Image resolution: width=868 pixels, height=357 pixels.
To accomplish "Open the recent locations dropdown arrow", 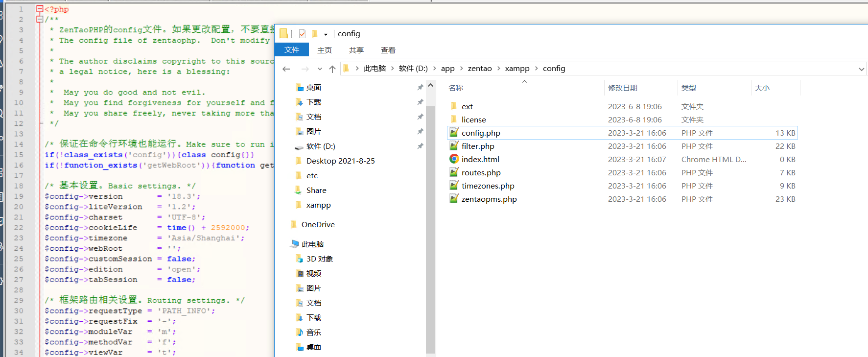I will pos(320,69).
